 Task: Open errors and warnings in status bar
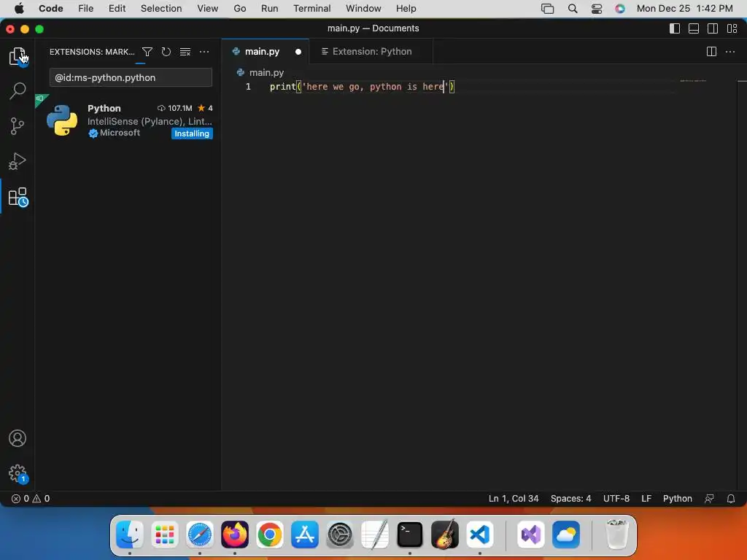pyautogui.click(x=31, y=499)
